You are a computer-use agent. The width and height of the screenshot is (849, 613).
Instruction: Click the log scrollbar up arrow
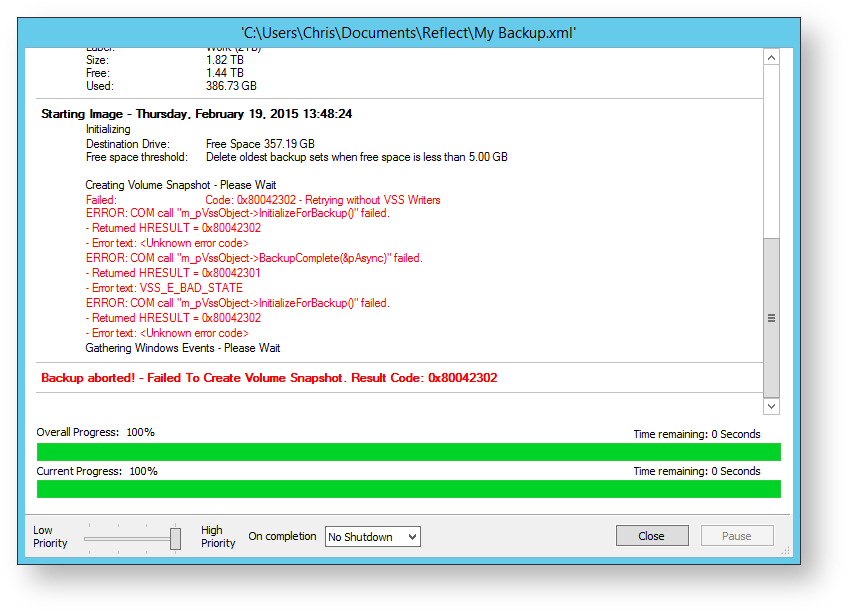pyautogui.click(x=772, y=57)
